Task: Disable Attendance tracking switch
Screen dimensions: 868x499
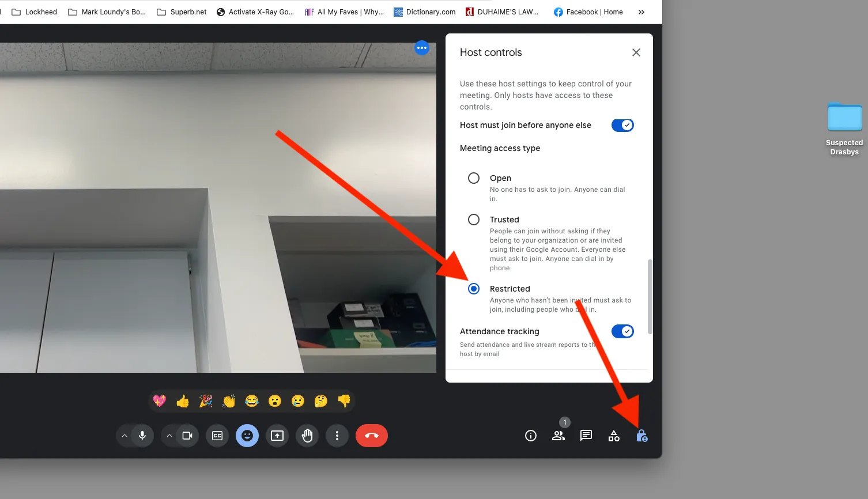Action: tap(622, 331)
